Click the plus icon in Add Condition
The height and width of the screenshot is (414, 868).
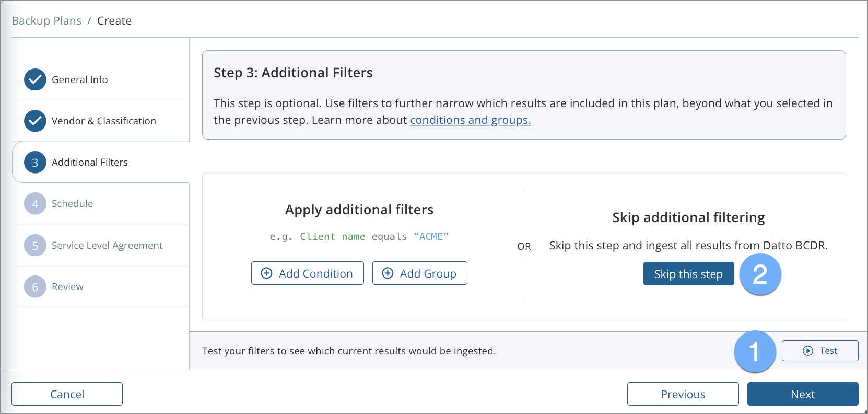pos(266,273)
